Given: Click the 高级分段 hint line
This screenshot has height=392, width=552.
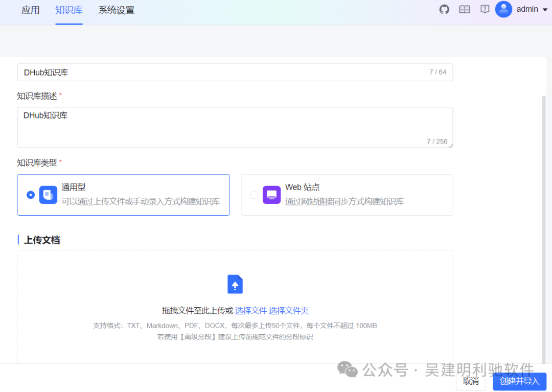Looking at the screenshot, I should [235, 337].
